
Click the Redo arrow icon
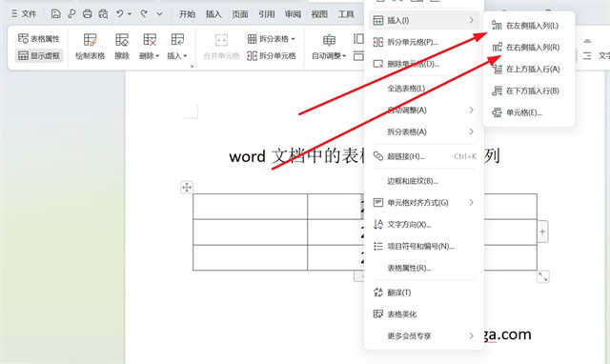[x=144, y=14]
